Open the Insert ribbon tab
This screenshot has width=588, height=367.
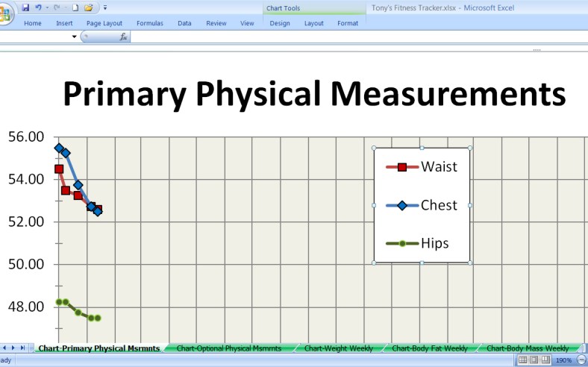point(64,23)
